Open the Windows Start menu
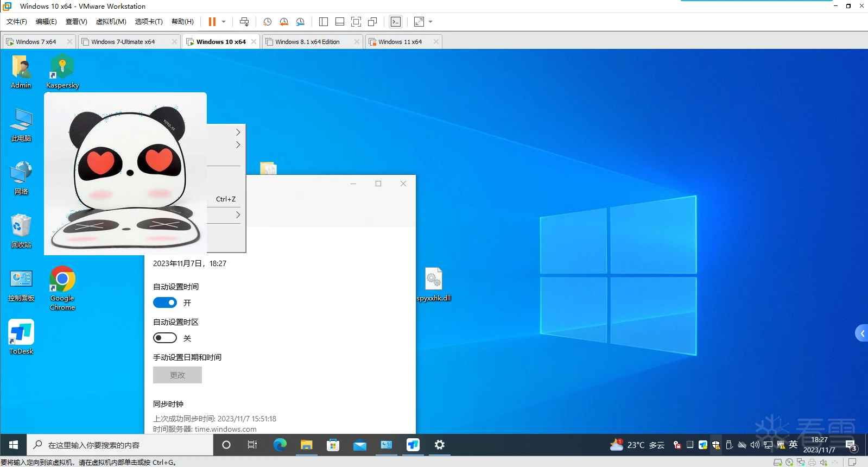This screenshot has width=868, height=467. (14, 445)
